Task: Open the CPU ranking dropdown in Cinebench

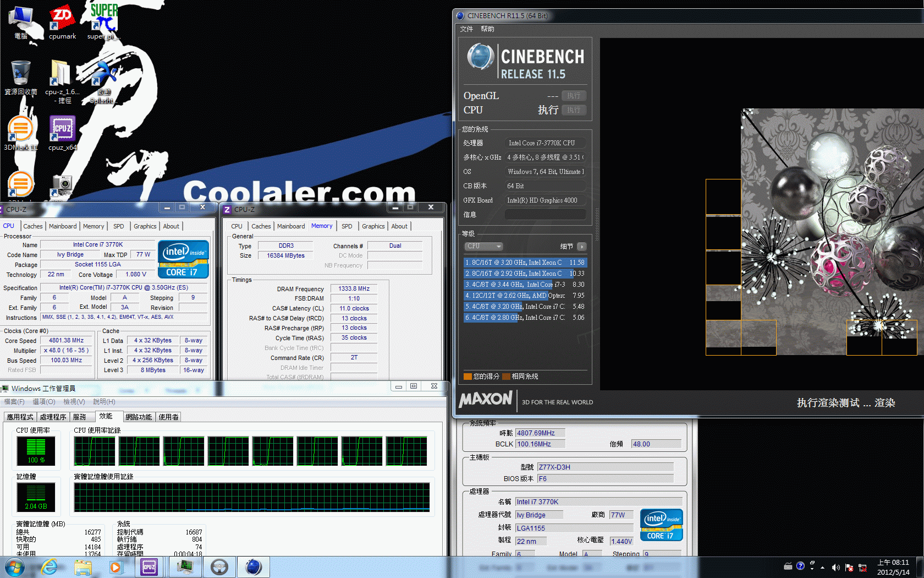Action: tap(484, 246)
